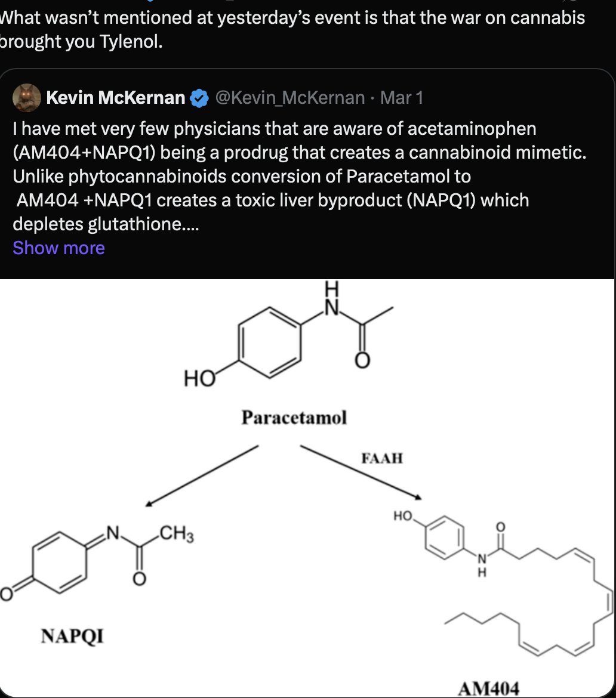Image resolution: width=616 pixels, height=698 pixels.
Task: Click the bold NAPQI label
Action: coord(72,637)
